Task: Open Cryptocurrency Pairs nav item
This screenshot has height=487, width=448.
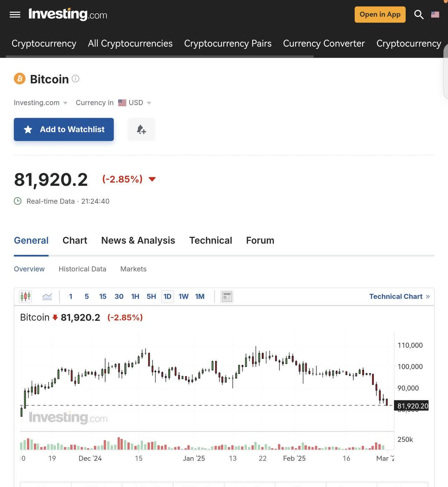Action: [228, 43]
